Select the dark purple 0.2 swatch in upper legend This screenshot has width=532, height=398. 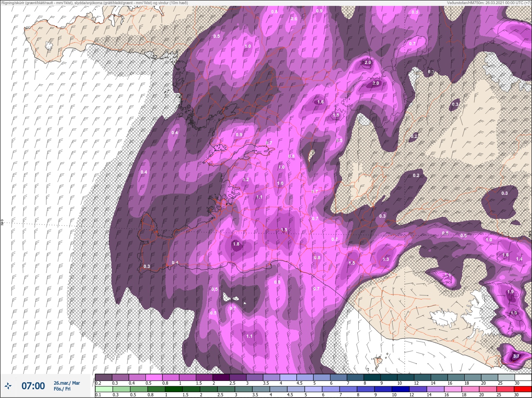pyautogui.click(x=103, y=377)
